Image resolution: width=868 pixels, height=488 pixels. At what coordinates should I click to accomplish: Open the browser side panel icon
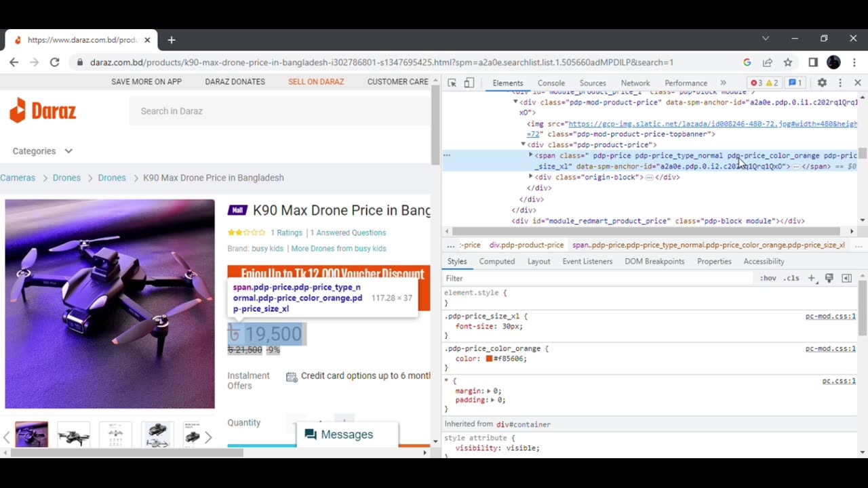[813, 62]
